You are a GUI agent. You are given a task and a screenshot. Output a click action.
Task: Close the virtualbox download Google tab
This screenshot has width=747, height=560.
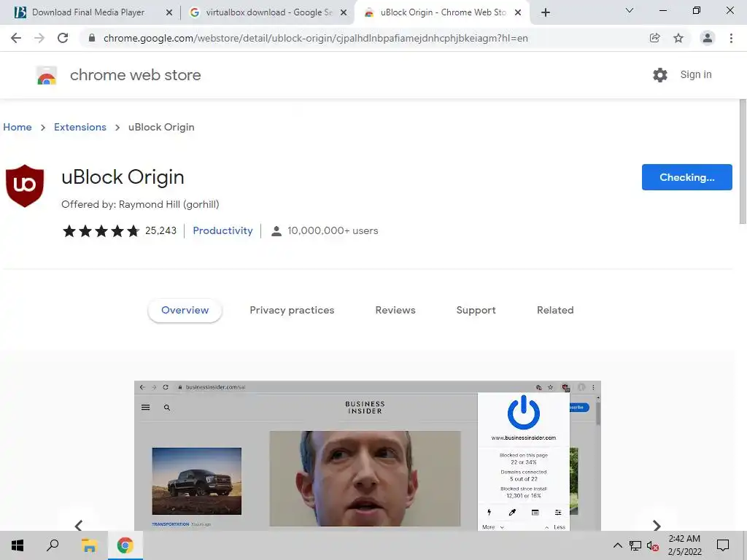[344, 13]
